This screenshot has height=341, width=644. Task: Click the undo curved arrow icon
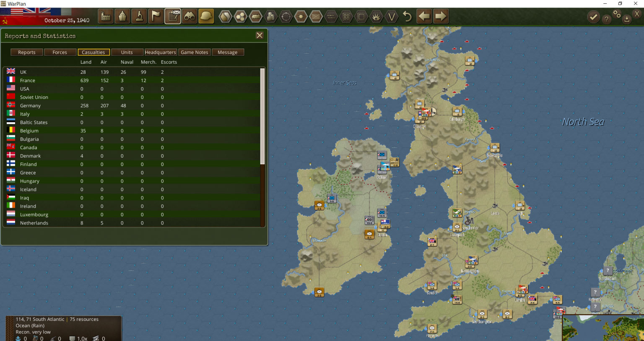click(x=407, y=17)
